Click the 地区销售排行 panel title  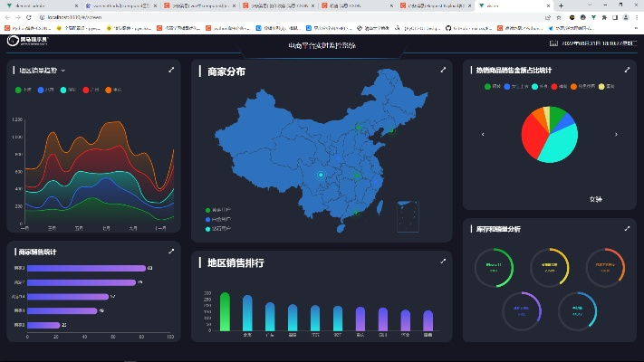point(235,262)
